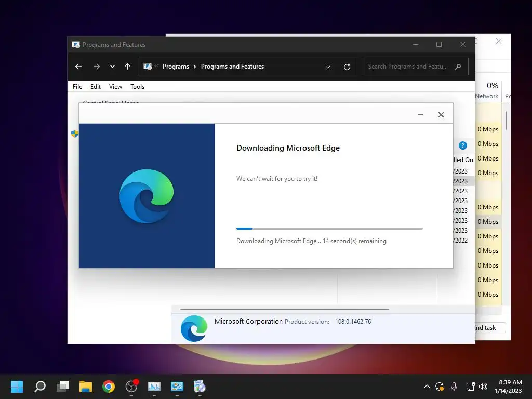Click the Installed On column header

click(463, 160)
